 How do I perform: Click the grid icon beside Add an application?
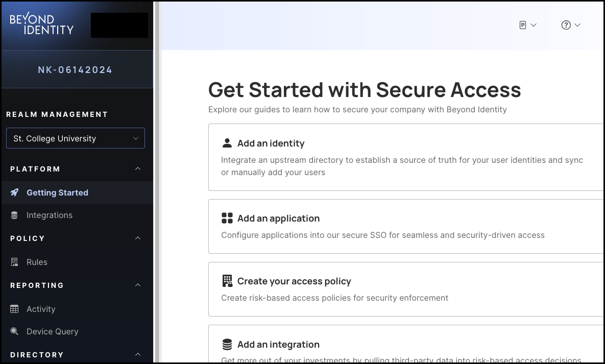227,218
